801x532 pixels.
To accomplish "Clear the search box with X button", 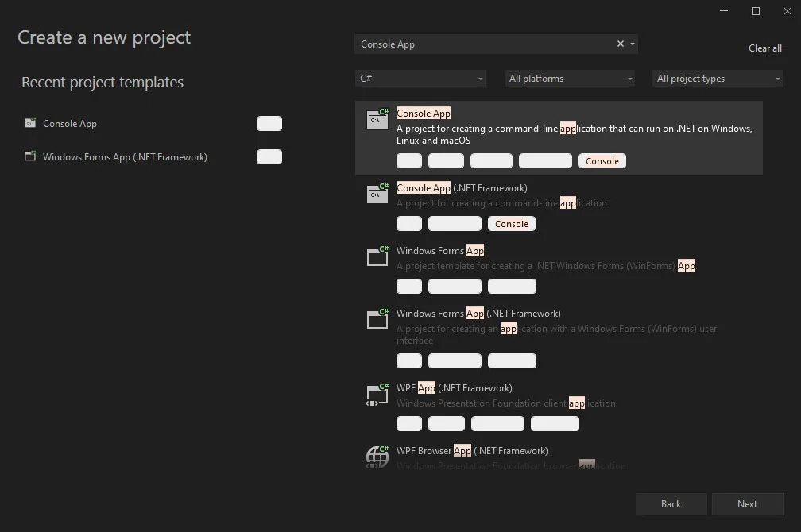I will pos(621,44).
